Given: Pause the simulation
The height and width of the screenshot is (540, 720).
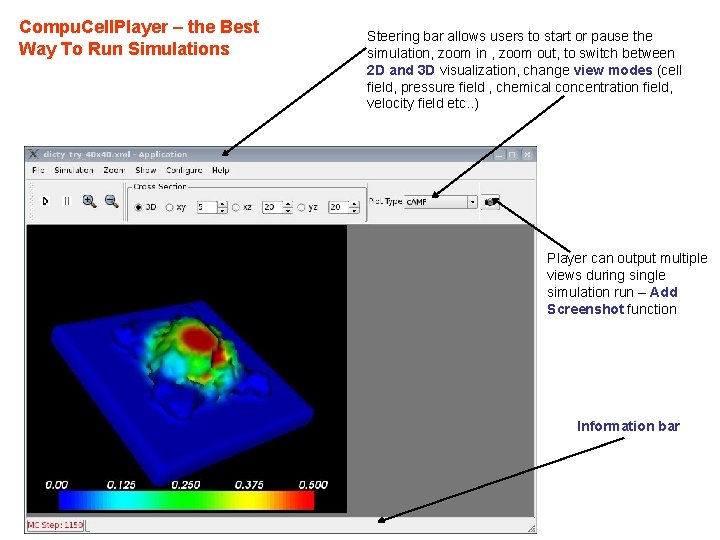Looking at the screenshot, I should (67, 201).
